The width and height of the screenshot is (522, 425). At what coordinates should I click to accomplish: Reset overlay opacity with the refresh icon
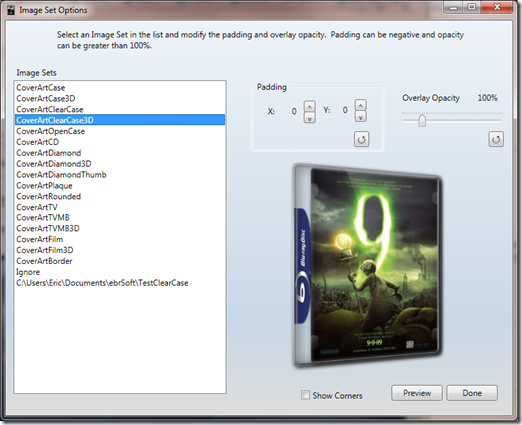point(496,139)
